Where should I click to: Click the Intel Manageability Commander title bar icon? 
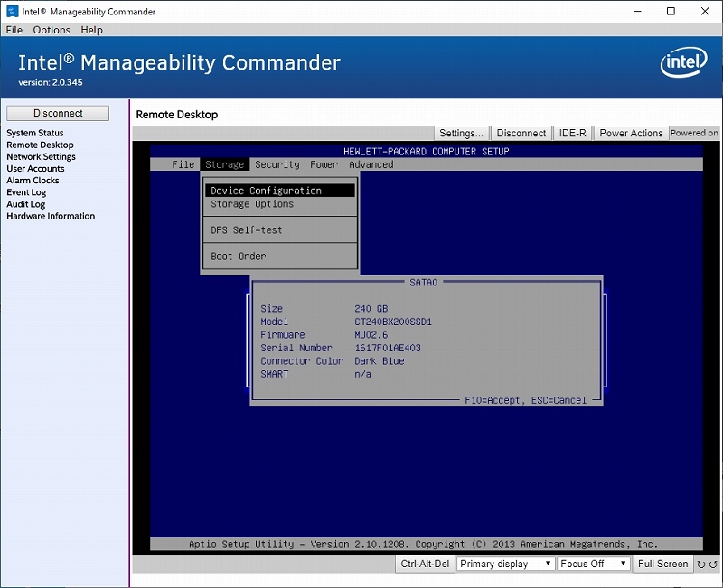point(13,11)
